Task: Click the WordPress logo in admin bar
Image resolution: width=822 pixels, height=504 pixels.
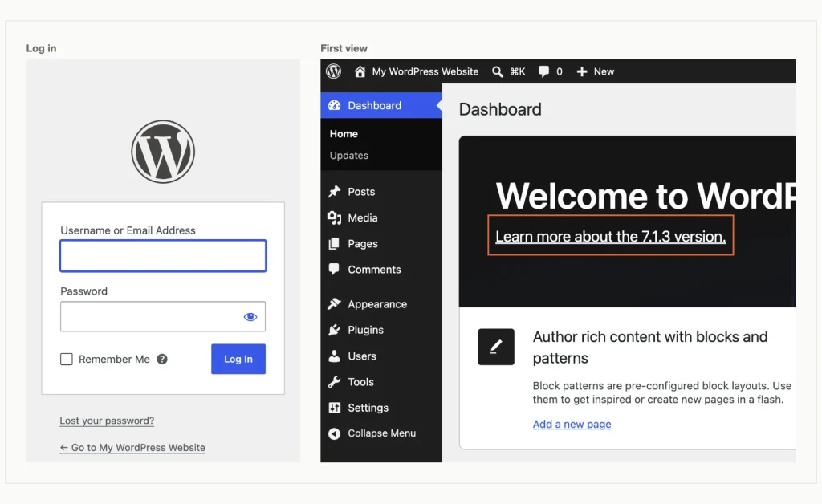Action: (x=333, y=71)
